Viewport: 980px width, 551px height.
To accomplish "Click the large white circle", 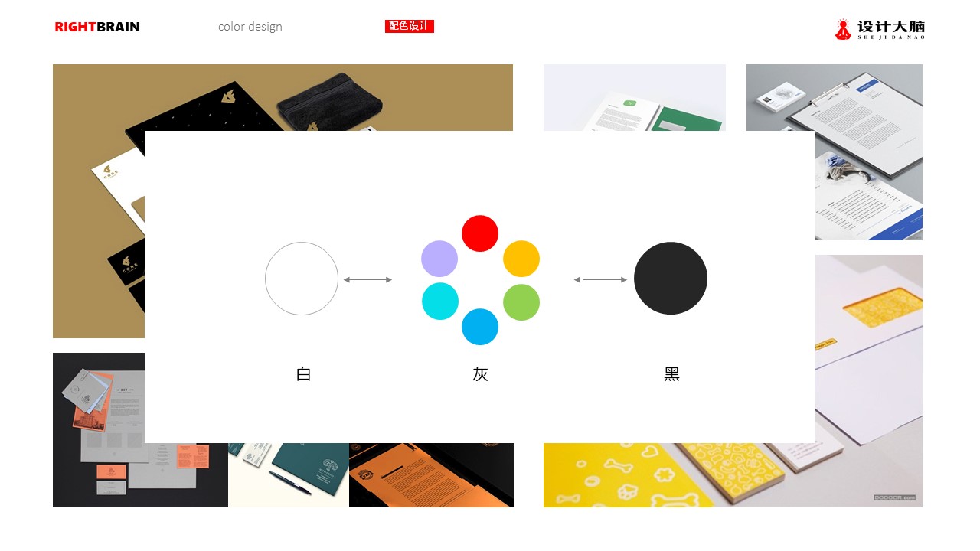I will point(302,279).
